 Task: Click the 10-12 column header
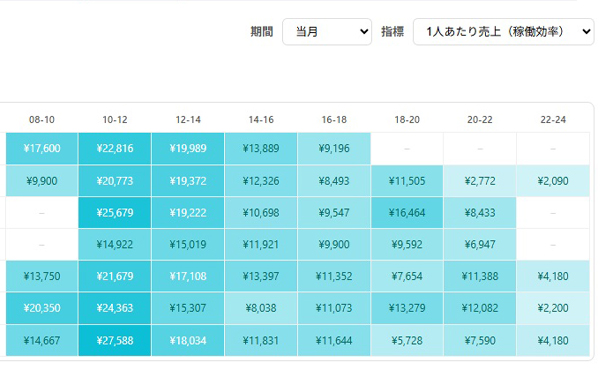pos(115,120)
